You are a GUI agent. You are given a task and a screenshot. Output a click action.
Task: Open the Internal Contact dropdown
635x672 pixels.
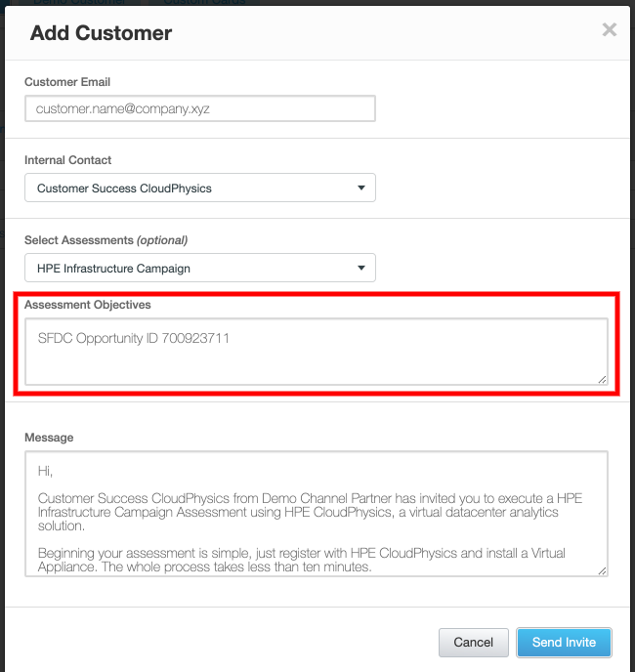199,188
